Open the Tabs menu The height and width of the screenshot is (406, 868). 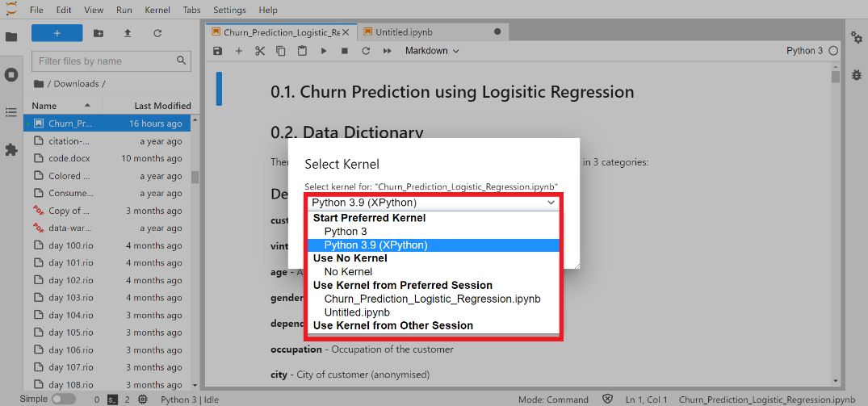coord(191,10)
